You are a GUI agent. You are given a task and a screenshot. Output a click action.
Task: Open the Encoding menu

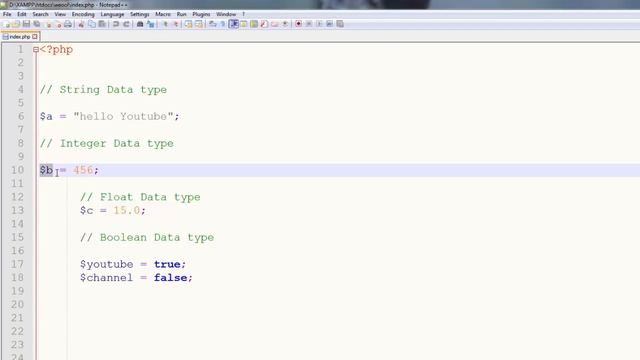click(x=83, y=14)
